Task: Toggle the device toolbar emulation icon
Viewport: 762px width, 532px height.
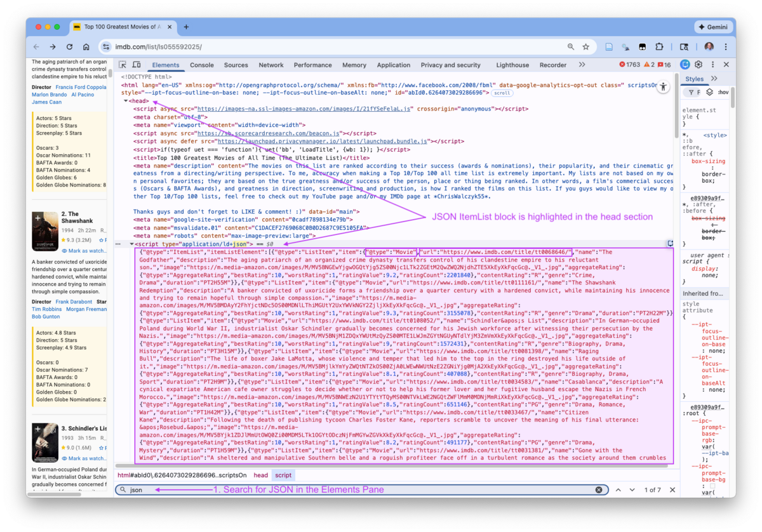Action: click(136, 64)
